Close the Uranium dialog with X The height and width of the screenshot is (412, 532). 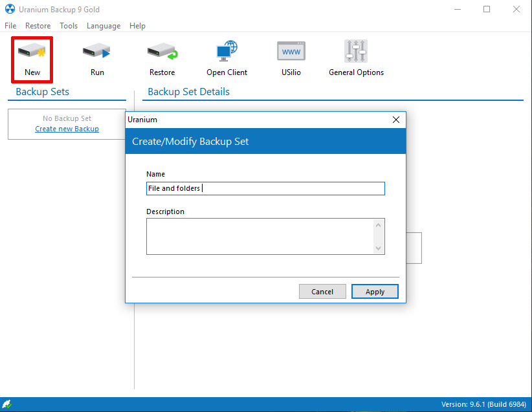coord(396,120)
